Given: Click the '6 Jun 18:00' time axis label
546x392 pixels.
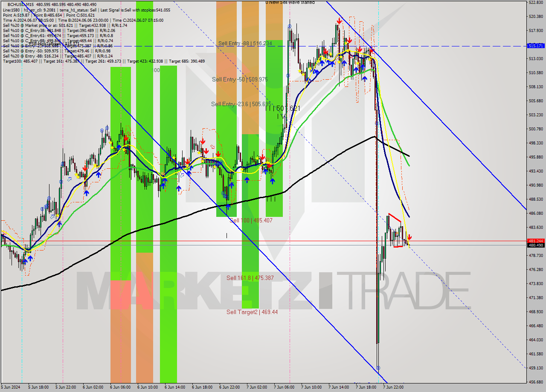Looking at the screenshot, I should (202, 387).
